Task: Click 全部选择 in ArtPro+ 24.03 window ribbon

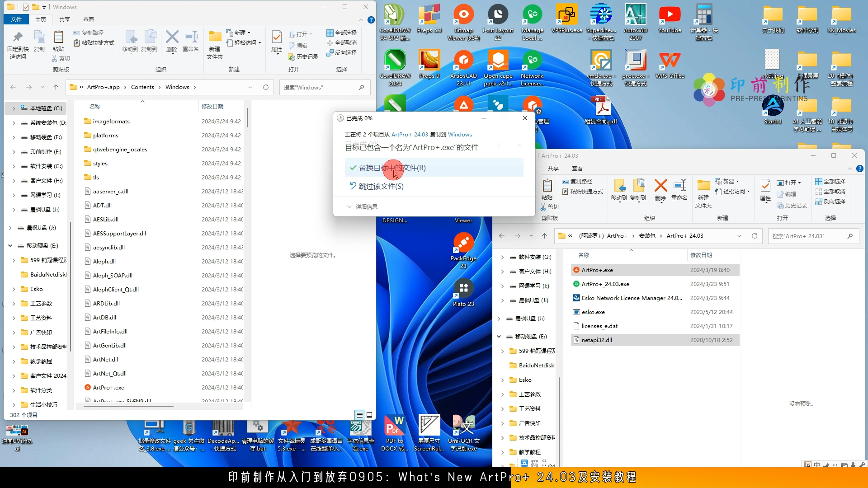Action: coord(830,181)
